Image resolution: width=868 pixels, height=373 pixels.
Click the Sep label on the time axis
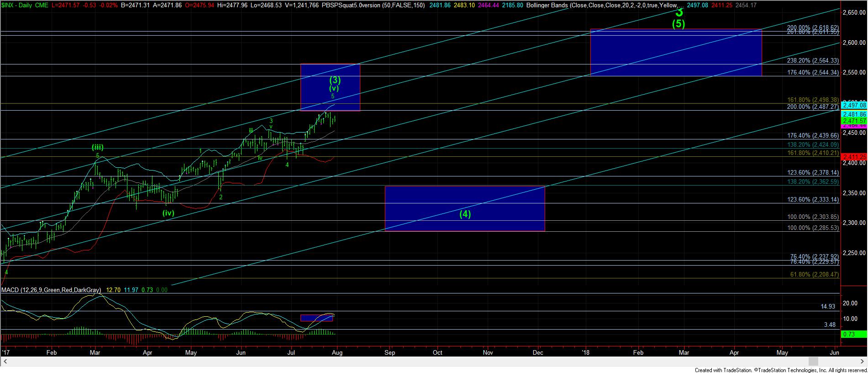pos(389,353)
